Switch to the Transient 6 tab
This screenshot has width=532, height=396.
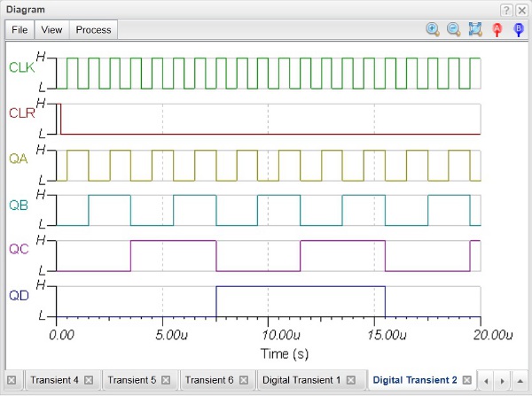pos(209,380)
